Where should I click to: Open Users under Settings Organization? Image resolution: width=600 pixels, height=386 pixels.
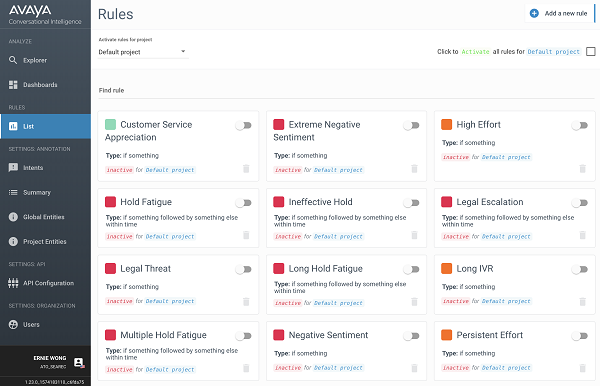[x=45, y=324]
